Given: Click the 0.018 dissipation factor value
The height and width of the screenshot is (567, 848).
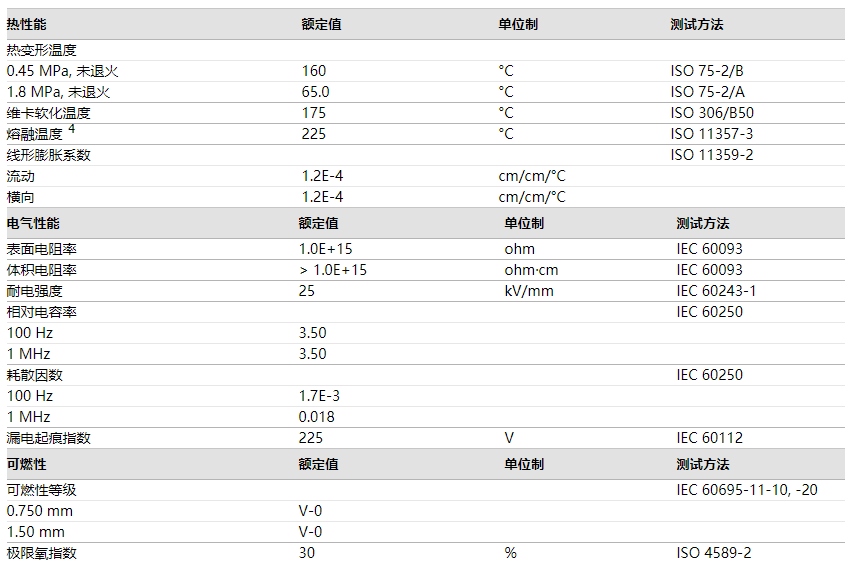Looking at the screenshot, I should (316, 417).
